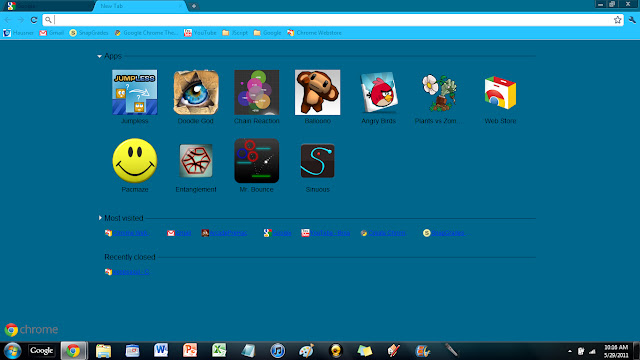Collapse the Apps section
The width and height of the screenshot is (640, 360).
point(100,56)
